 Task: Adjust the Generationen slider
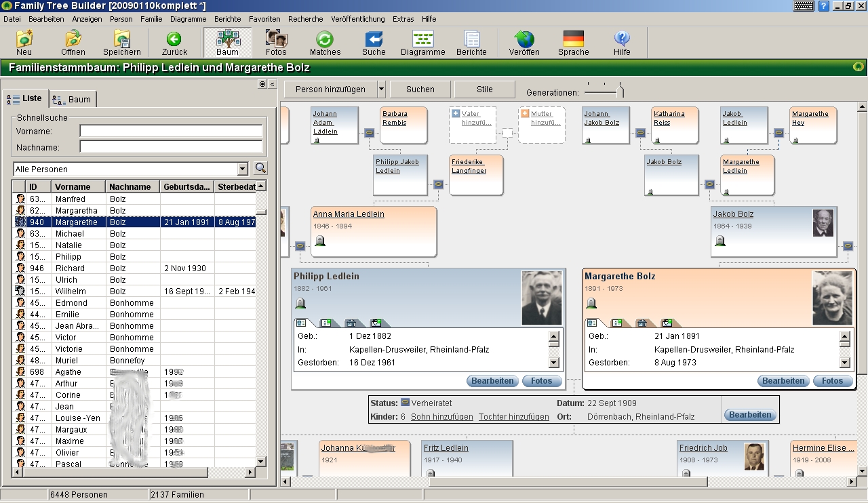619,90
